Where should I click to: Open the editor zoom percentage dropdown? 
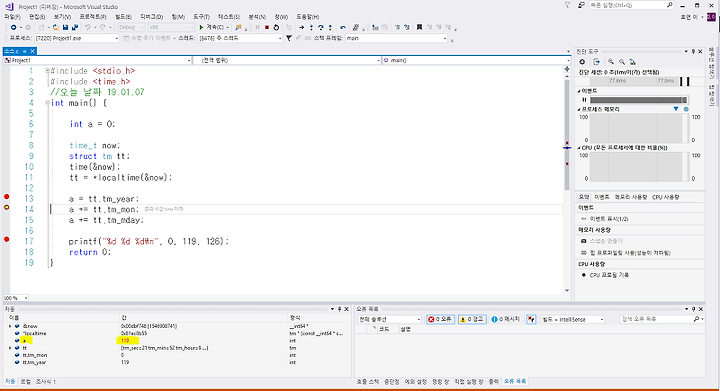pos(16,298)
